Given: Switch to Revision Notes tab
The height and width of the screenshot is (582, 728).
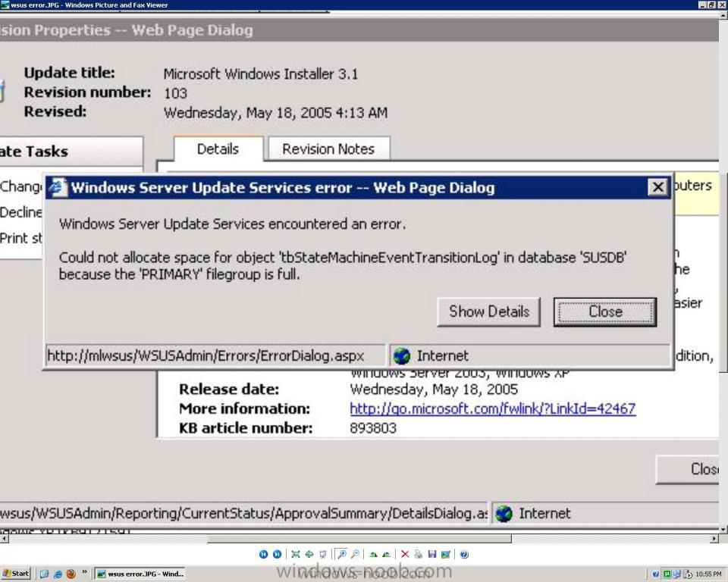Looking at the screenshot, I should click(328, 149).
